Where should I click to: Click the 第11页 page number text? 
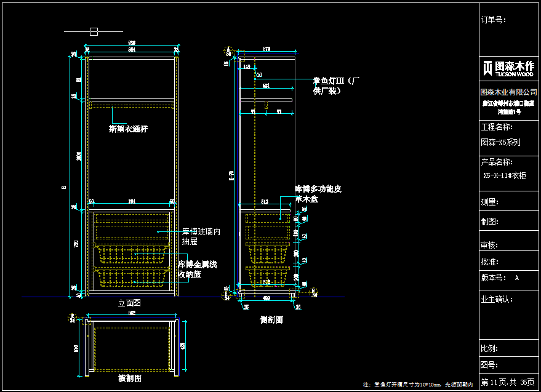click(493, 382)
